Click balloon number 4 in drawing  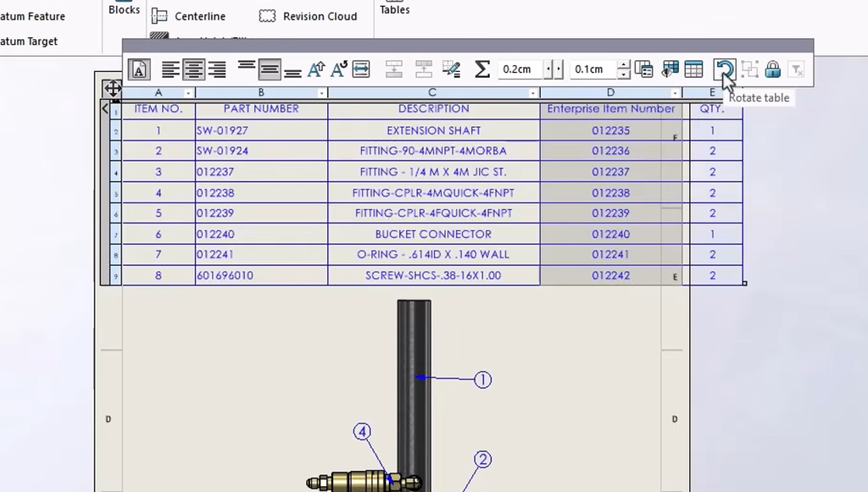tap(362, 432)
